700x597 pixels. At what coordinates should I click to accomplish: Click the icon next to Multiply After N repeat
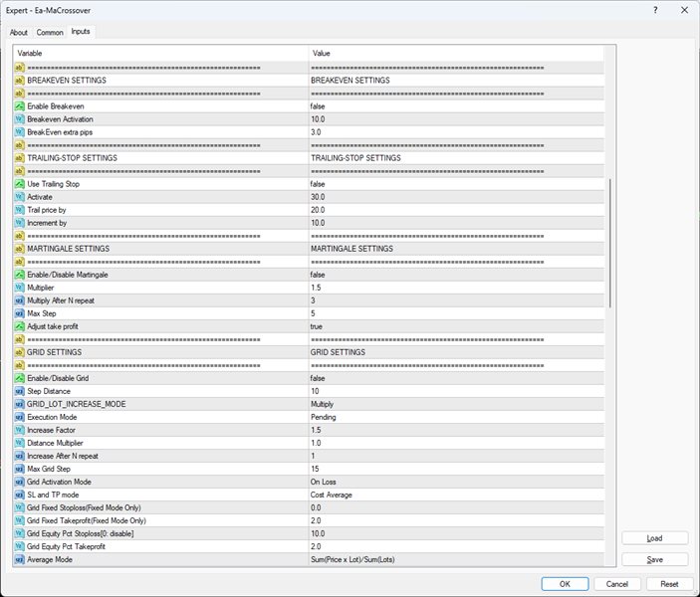19,299
